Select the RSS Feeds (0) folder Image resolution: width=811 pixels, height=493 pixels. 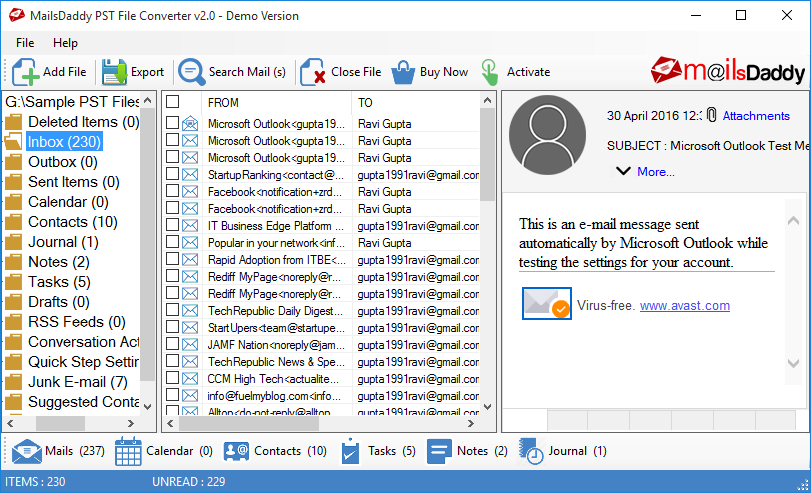[x=77, y=322]
